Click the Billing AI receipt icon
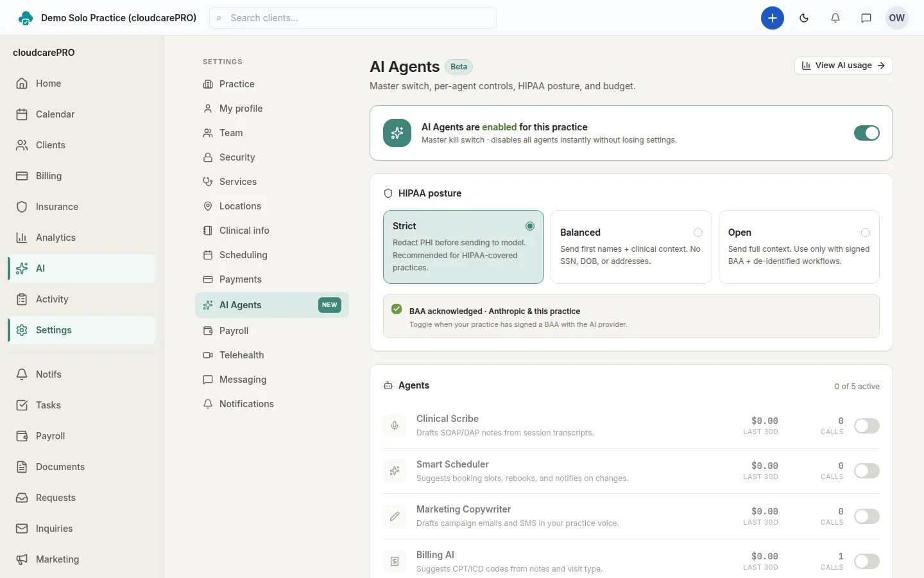This screenshot has height=578, width=924. click(395, 561)
